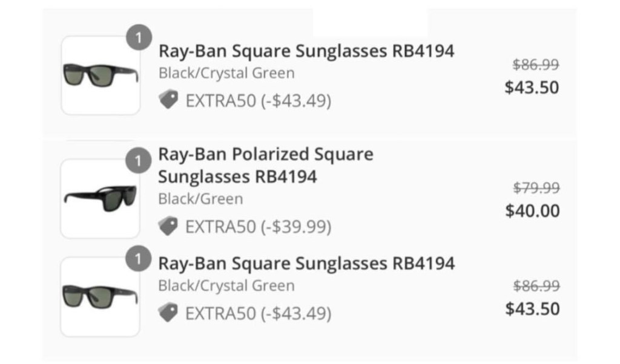Open the first Ray-Ban Square Sunglasses product image
The width and height of the screenshot is (620, 364).
101,76
